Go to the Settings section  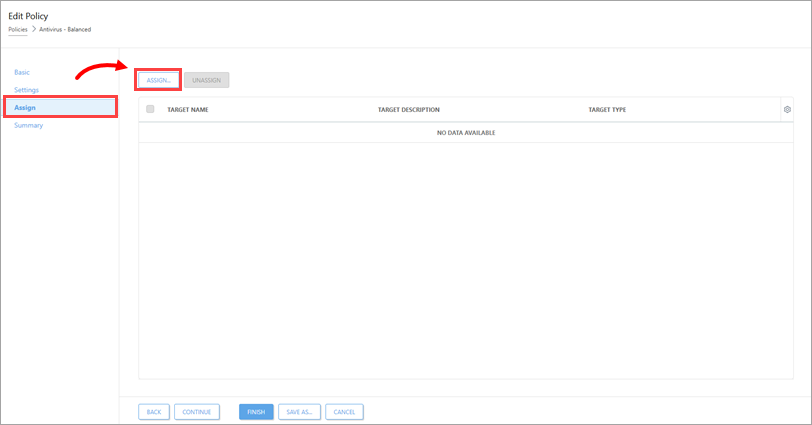[26, 90]
